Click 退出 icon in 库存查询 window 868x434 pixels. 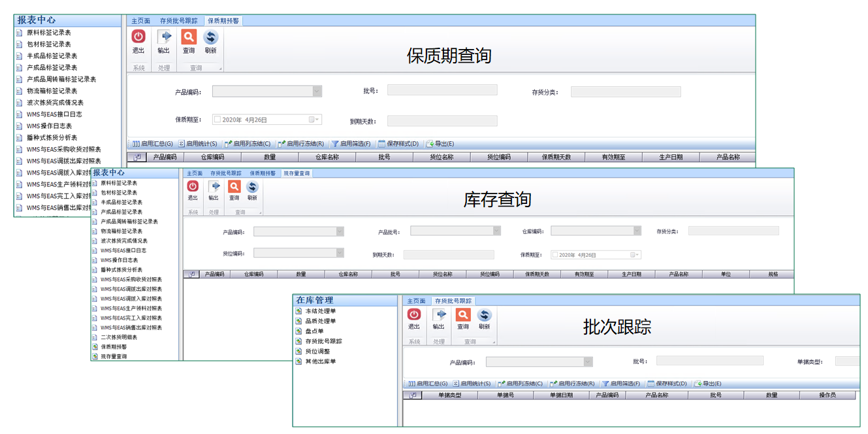[193, 187]
